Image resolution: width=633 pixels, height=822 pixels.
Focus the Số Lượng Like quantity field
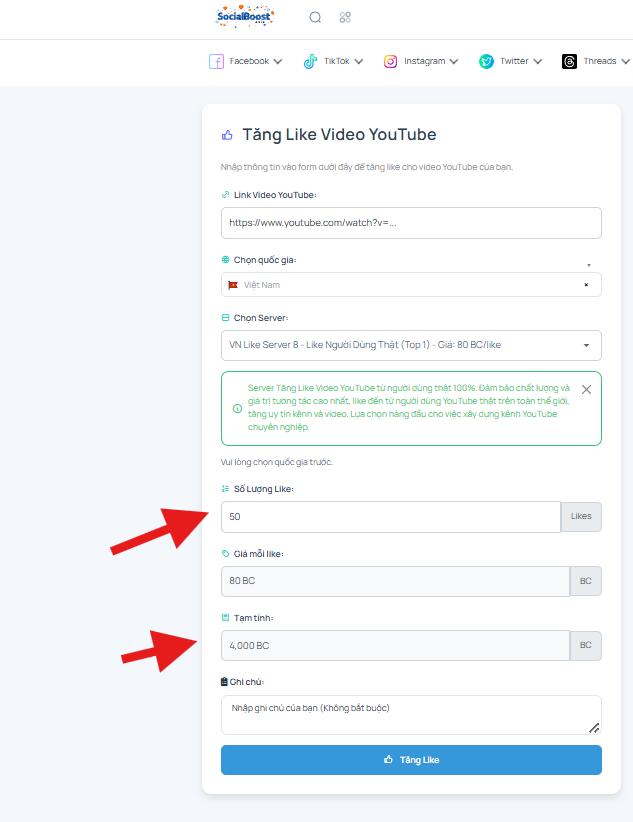[x=391, y=517]
